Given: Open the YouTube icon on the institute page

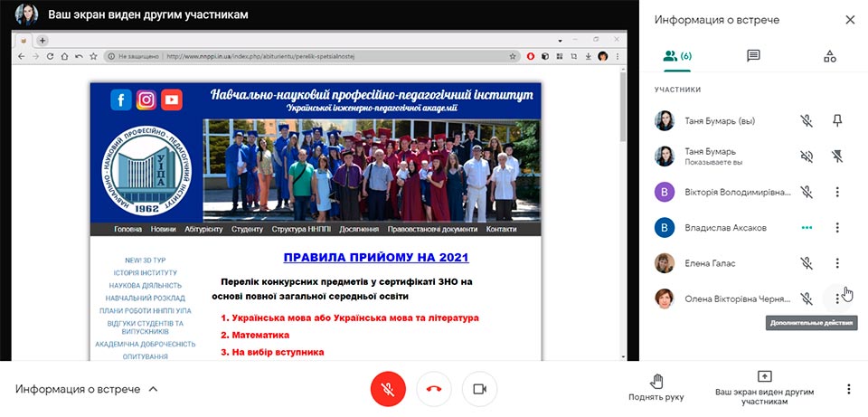Looking at the screenshot, I should click(x=172, y=100).
